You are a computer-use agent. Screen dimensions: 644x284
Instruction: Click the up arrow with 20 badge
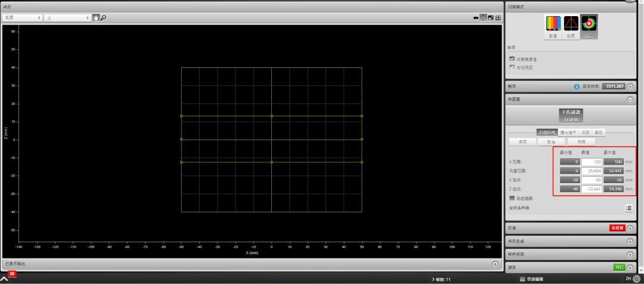click(4, 279)
